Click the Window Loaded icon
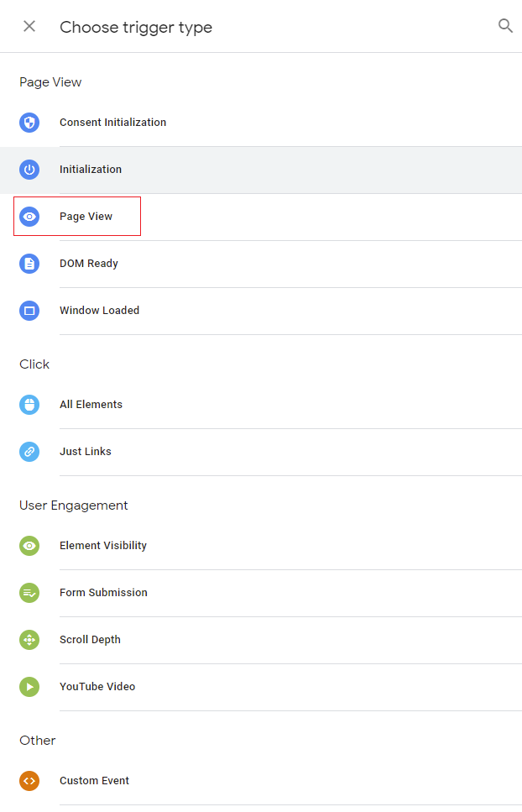This screenshot has height=812, width=522. point(29,311)
